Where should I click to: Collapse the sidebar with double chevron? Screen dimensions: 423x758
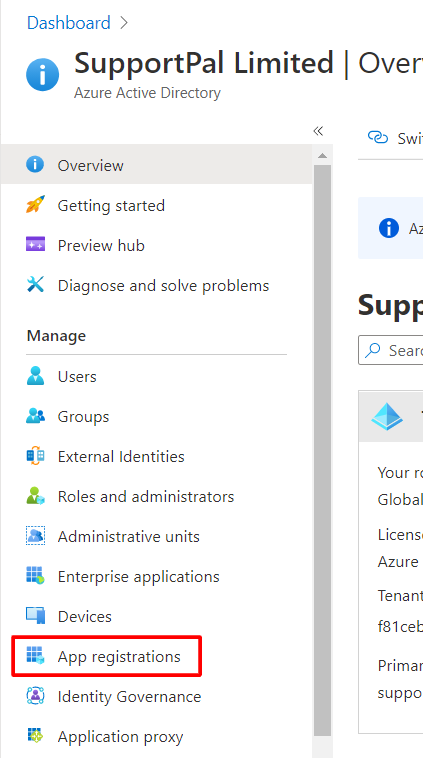[318, 131]
